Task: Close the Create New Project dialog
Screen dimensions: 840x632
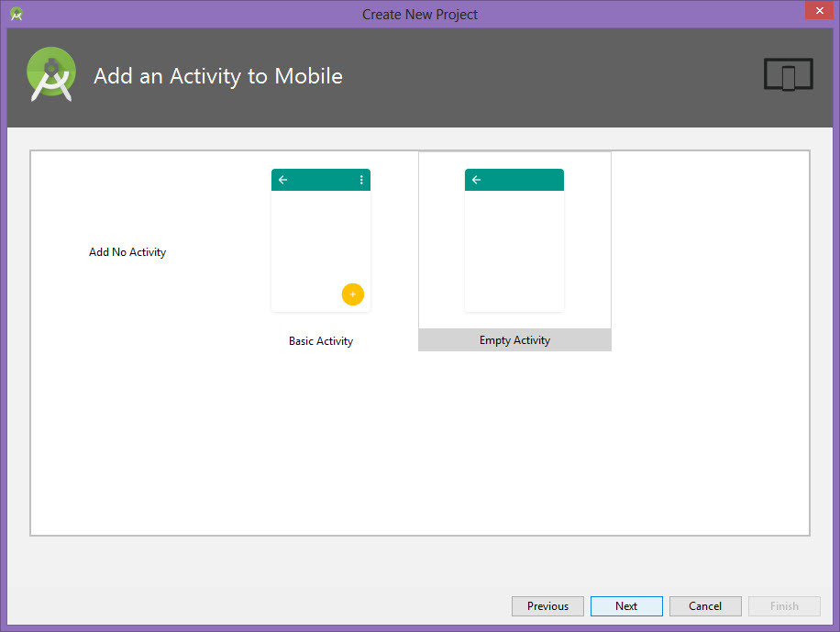Action: [x=819, y=10]
